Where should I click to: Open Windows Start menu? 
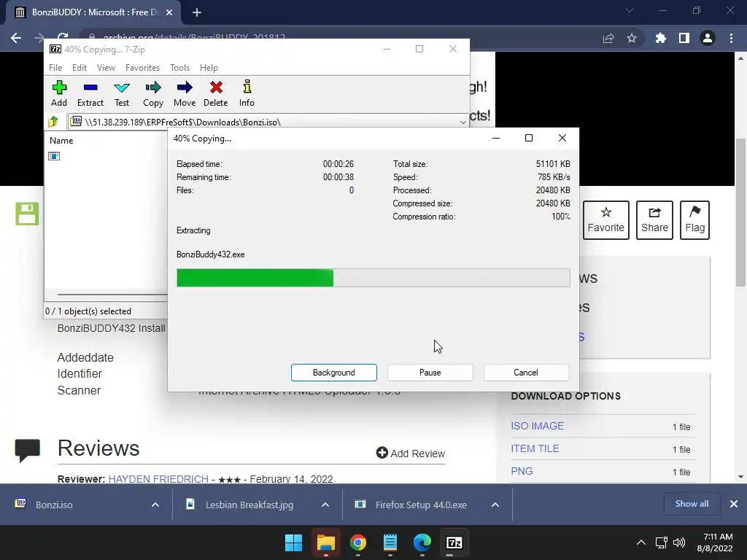click(x=293, y=542)
